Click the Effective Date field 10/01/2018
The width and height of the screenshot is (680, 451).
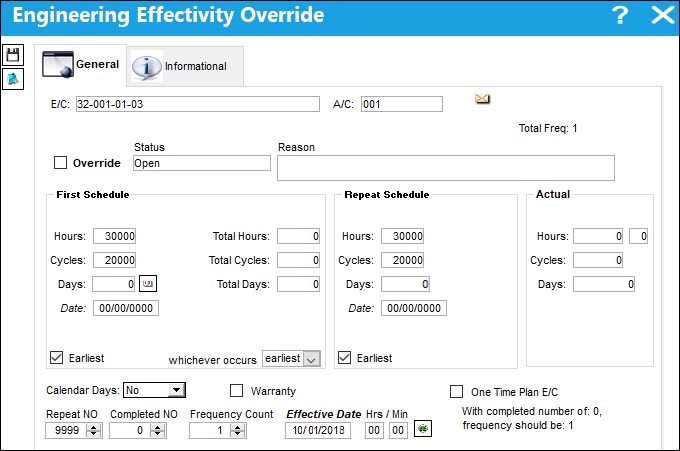pos(318,430)
